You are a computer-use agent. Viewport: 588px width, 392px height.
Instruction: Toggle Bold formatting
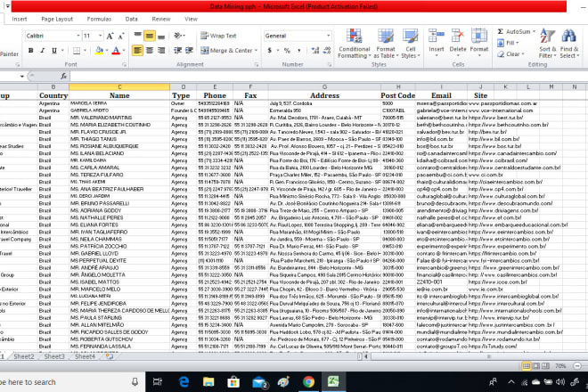click(31, 50)
